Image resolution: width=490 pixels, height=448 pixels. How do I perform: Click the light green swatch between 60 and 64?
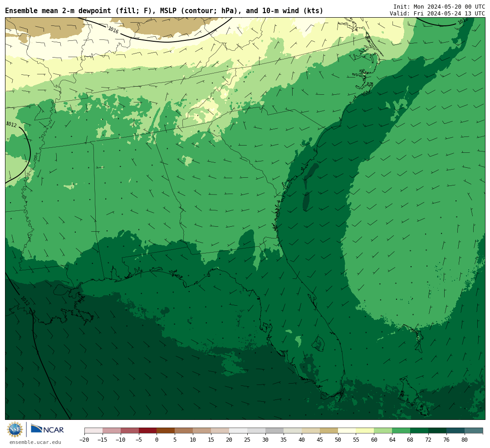pyautogui.click(x=383, y=431)
